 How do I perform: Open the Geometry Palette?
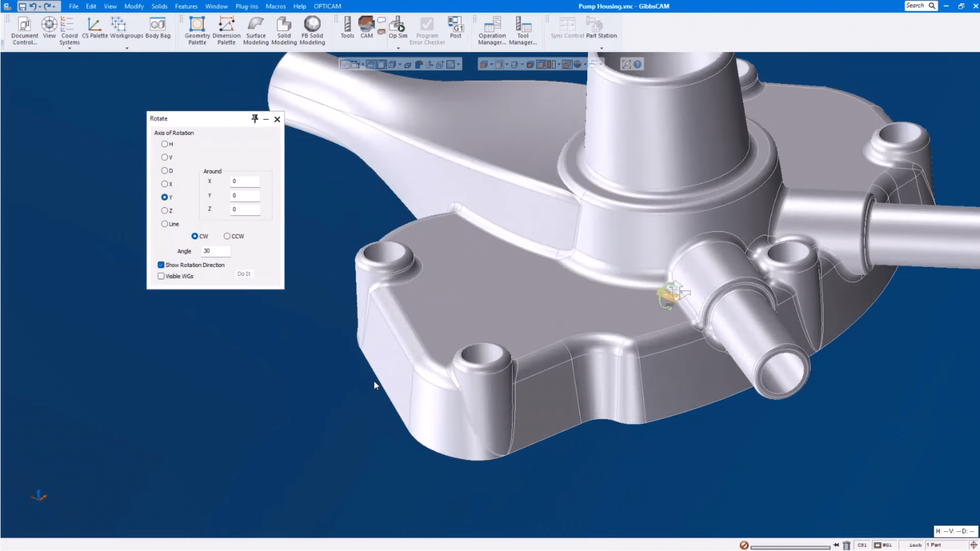197,30
